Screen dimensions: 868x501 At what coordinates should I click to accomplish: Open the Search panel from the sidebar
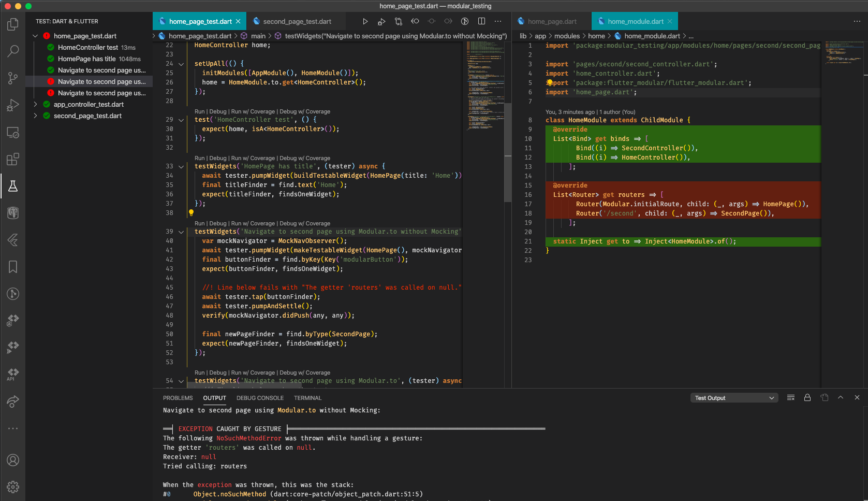pos(12,51)
